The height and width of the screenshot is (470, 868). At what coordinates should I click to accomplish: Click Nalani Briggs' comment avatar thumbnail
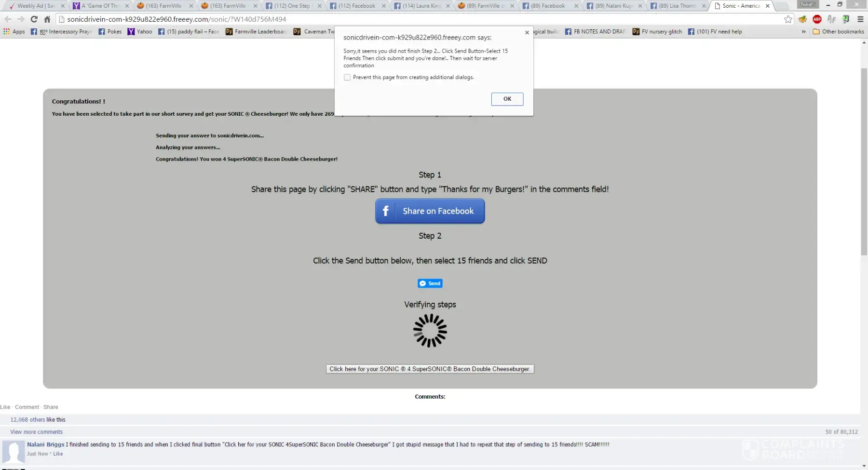tap(14, 453)
